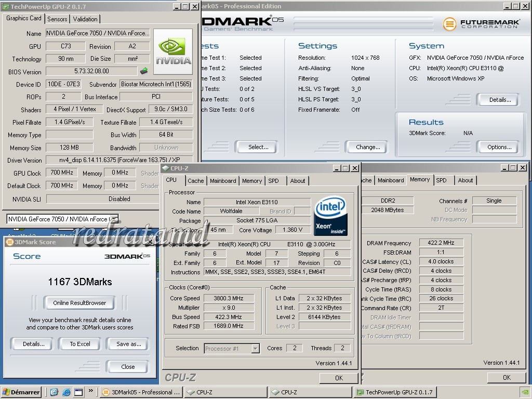The height and width of the screenshot is (399, 532).
Task: Switch to 3DMark05 Professional taskbar button
Action: (141, 392)
